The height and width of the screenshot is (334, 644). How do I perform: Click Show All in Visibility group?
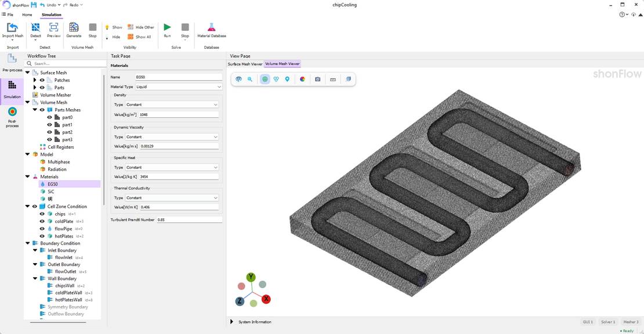139,37
